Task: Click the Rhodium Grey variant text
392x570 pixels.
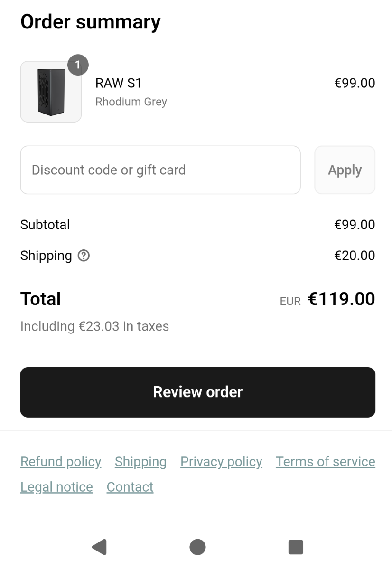Action: [x=131, y=102]
